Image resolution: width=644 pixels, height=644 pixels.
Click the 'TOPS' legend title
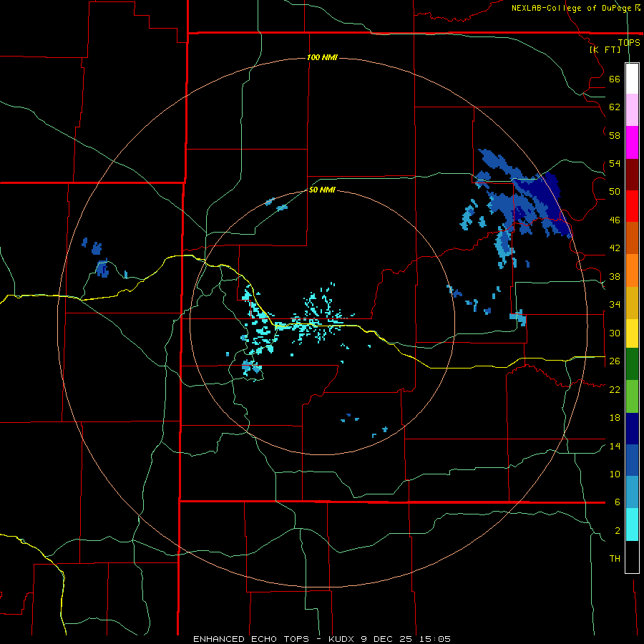pos(629,43)
